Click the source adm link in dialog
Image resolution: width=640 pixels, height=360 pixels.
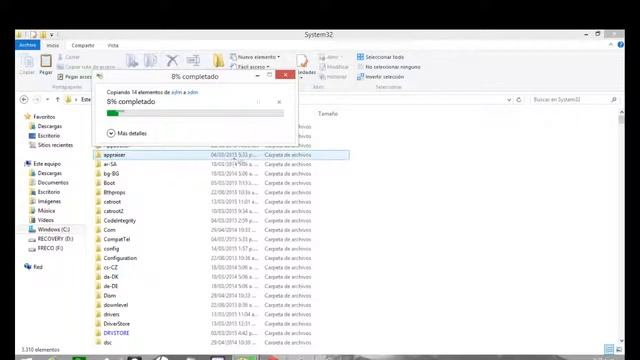point(177,92)
